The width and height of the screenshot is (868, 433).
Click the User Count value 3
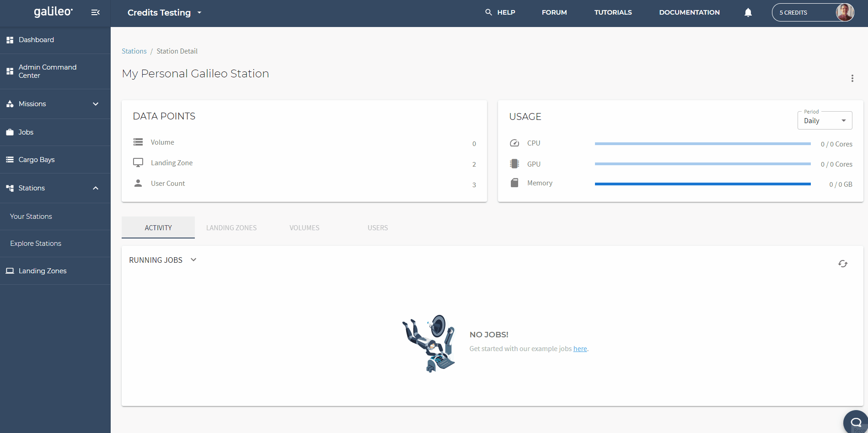click(474, 185)
